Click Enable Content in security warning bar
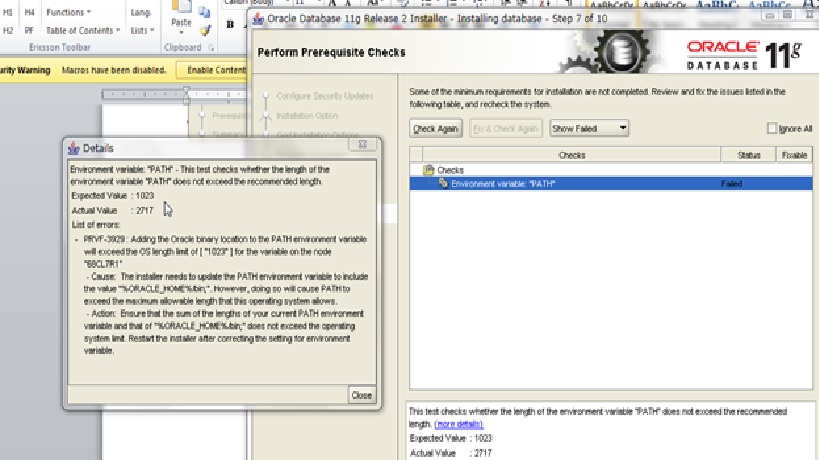The image size is (819, 460). pos(212,69)
